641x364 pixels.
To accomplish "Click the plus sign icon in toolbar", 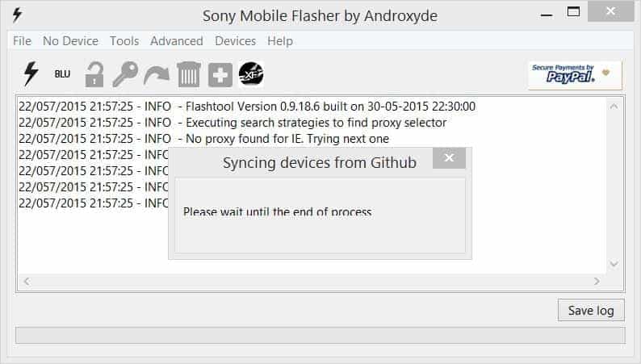I will pos(220,75).
